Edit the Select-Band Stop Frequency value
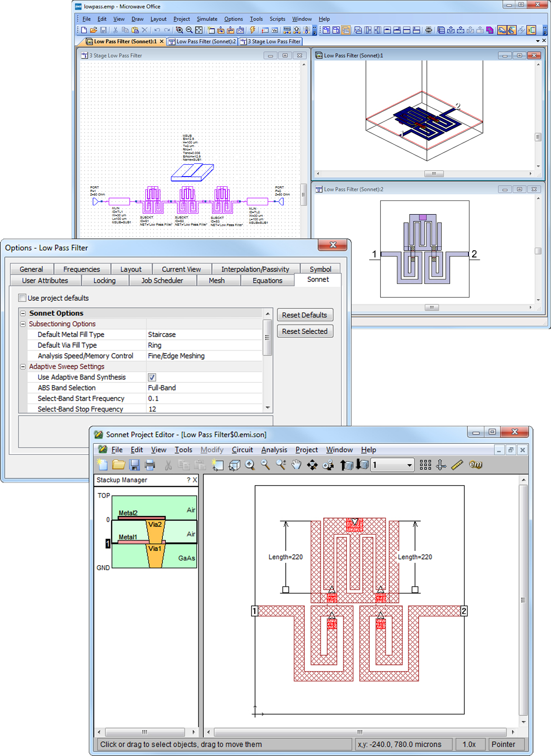551x756 pixels. [204, 409]
